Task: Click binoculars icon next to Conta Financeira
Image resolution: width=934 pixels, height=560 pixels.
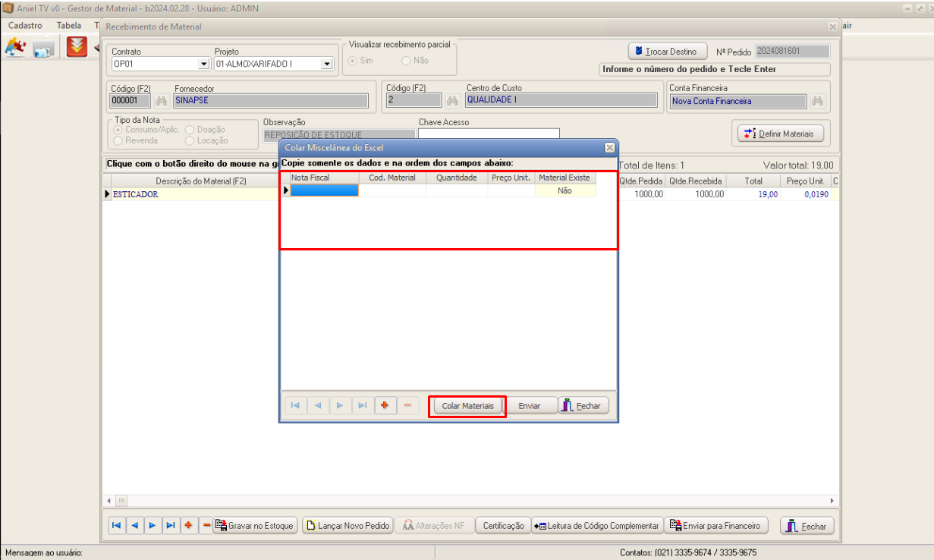Action: [817, 101]
